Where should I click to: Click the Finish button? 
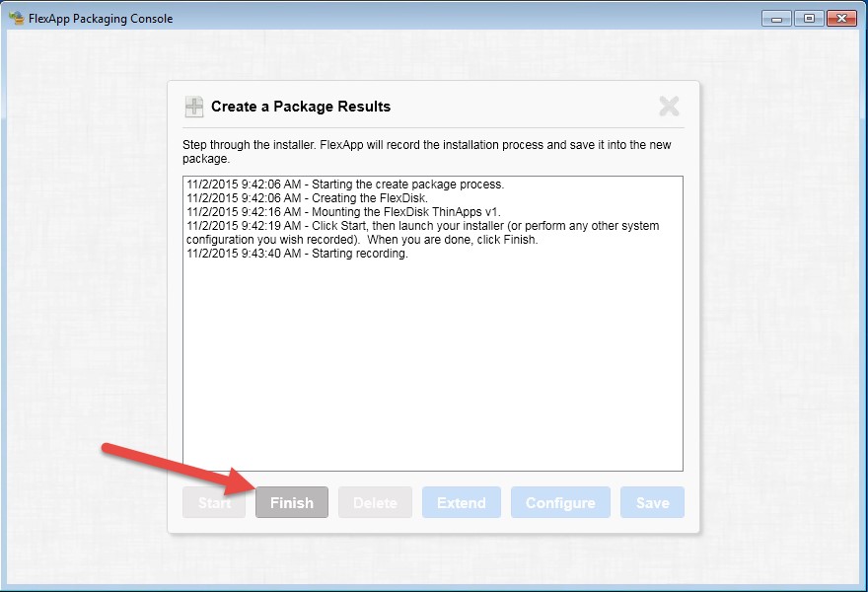point(292,502)
